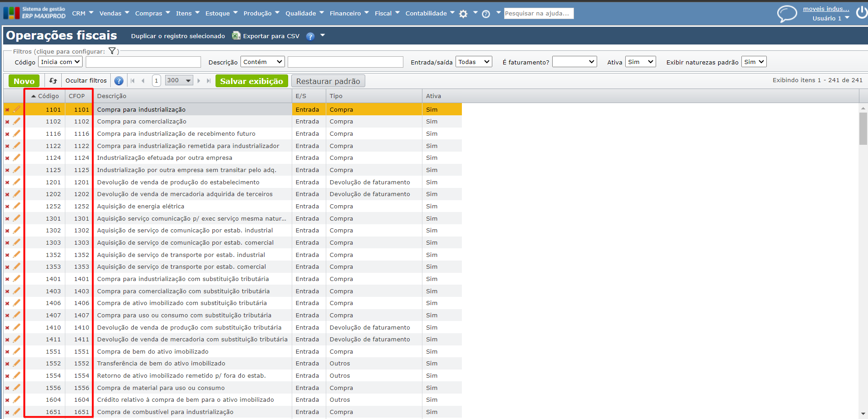The height and width of the screenshot is (419, 868).
Task: Export table using Exportar para CSV
Action: click(266, 36)
